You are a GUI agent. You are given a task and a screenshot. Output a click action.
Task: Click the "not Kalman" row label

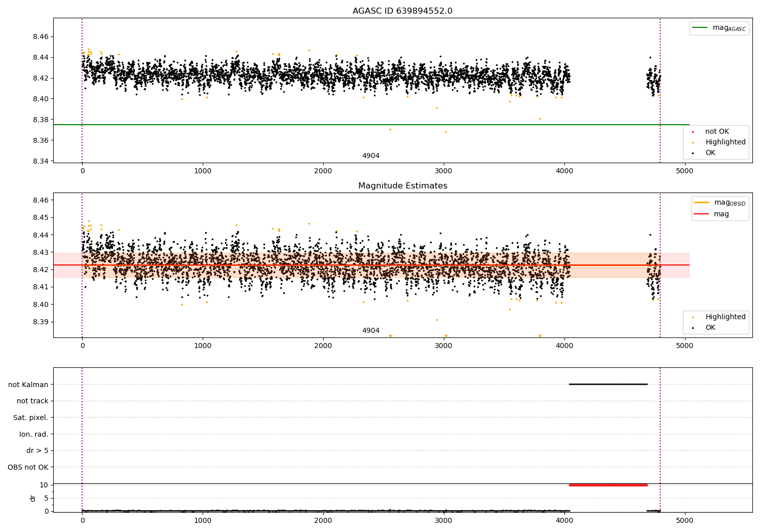coord(28,385)
